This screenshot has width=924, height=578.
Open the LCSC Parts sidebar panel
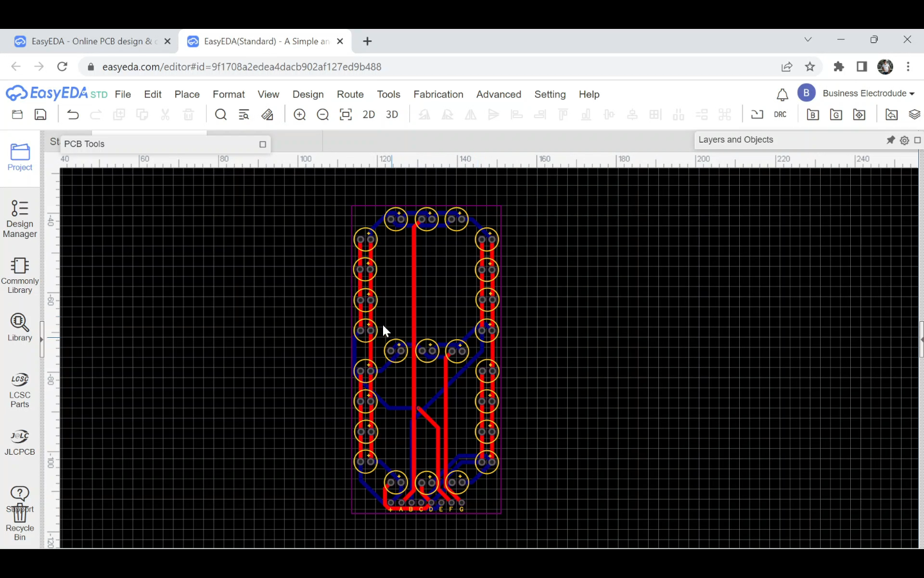coord(20,388)
